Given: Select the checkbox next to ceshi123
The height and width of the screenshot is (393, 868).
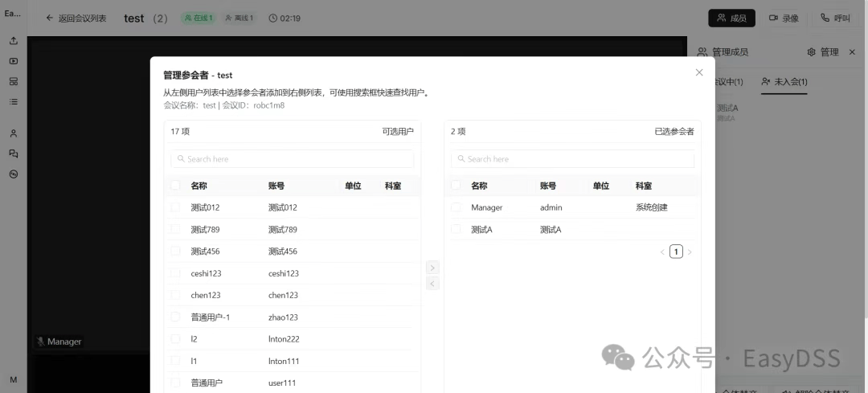Looking at the screenshot, I should click(x=175, y=273).
